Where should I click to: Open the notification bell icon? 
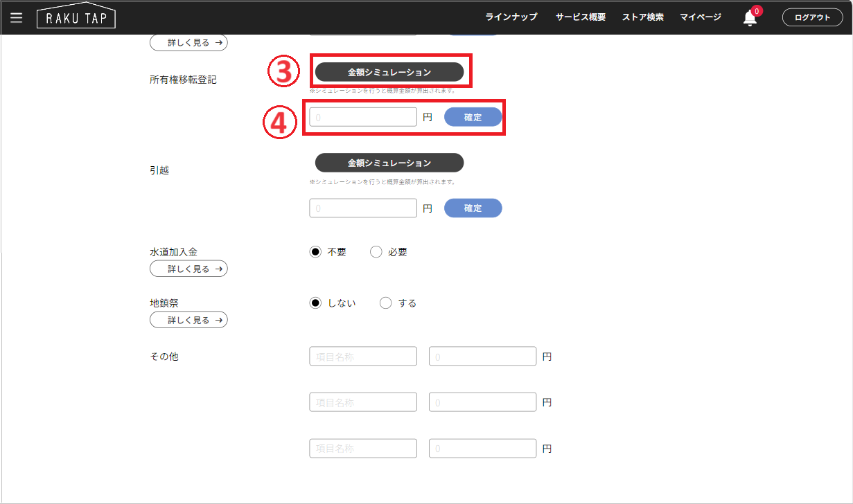pyautogui.click(x=750, y=18)
